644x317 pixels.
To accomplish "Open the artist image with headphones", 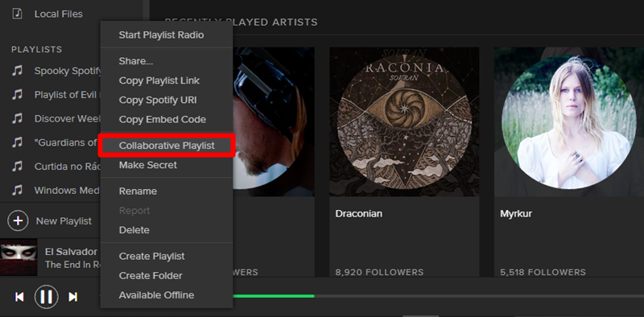I will [x=274, y=121].
